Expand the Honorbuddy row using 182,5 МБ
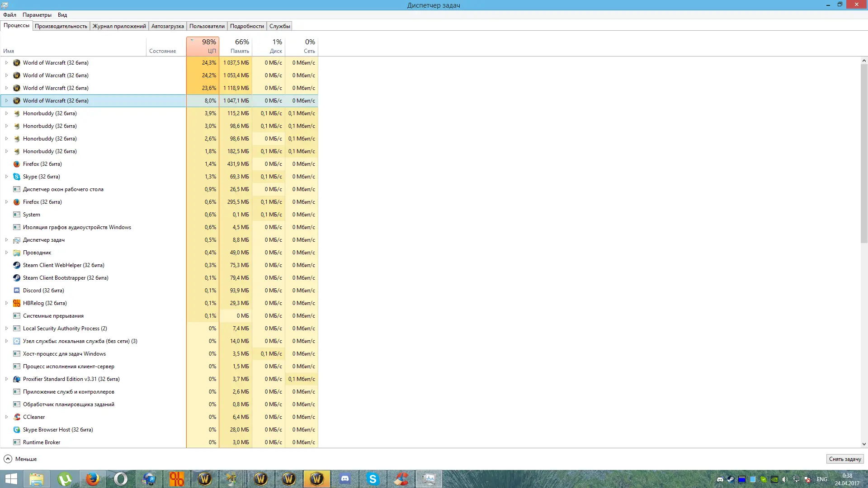 pos(6,151)
